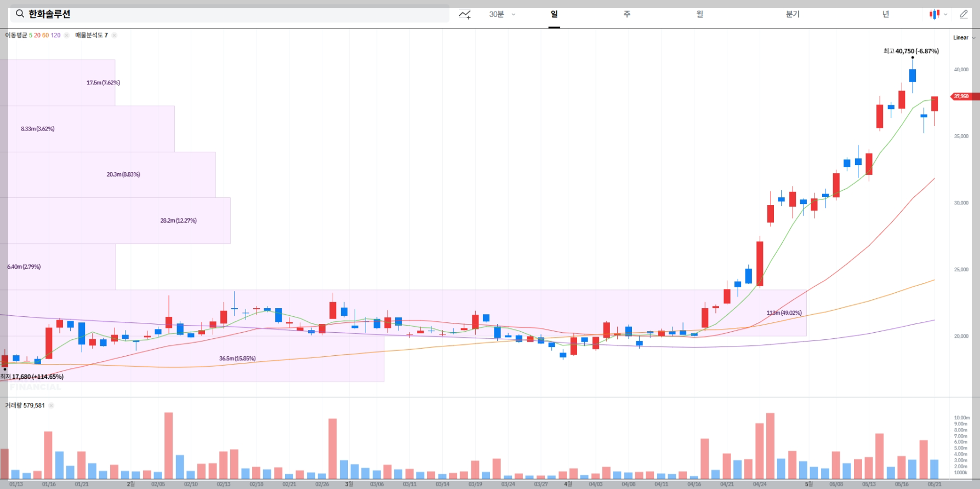Click the 6.40m (2.79%) volume profile label

coord(24,266)
